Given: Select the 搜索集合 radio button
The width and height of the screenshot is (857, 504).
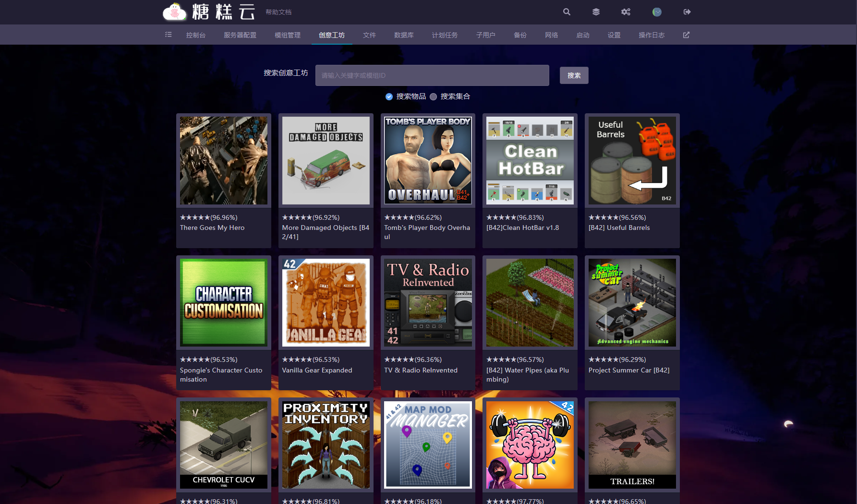Looking at the screenshot, I should pyautogui.click(x=434, y=96).
